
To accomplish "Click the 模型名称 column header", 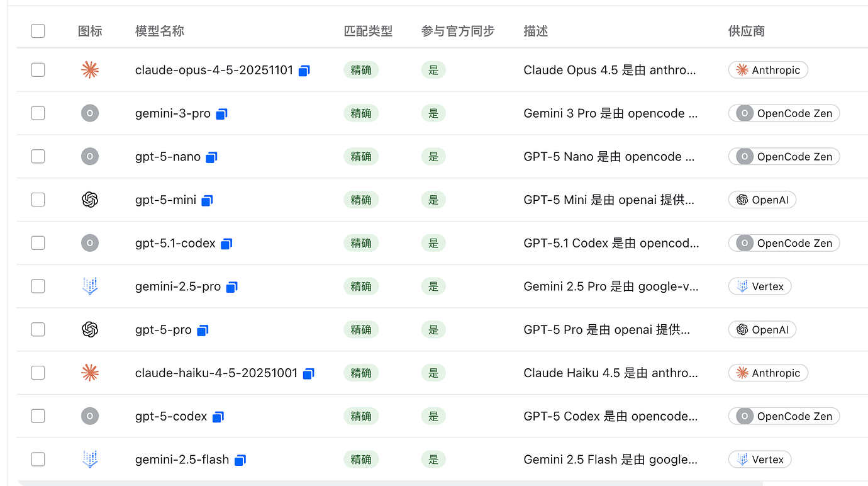I will coord(160,31).
